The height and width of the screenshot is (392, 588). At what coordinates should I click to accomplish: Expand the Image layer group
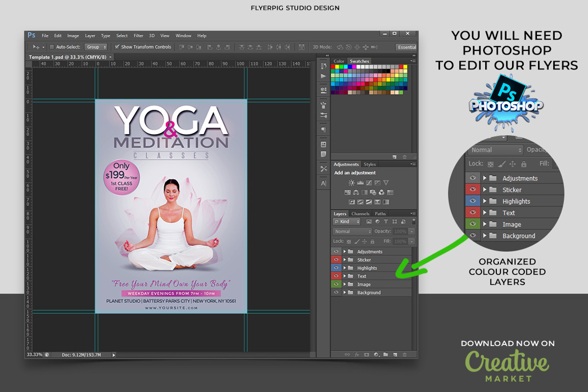point(344,284)
